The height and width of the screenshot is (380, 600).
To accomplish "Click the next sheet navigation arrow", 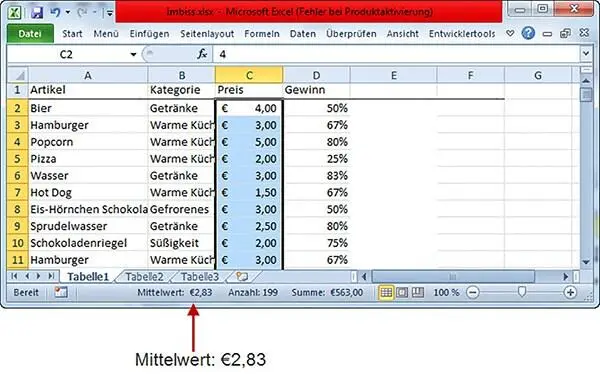I will pyautogui.click(x=38, y=276).
